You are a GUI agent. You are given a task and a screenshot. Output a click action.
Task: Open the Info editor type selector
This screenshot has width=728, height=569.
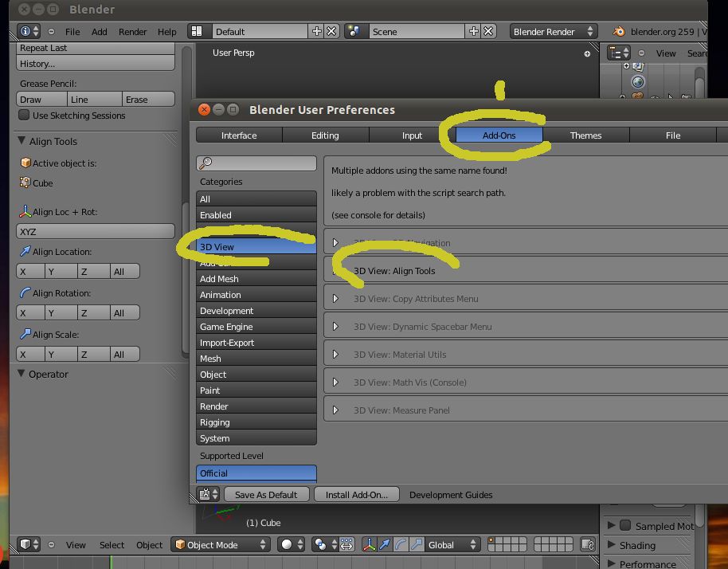tap(29, 31)
